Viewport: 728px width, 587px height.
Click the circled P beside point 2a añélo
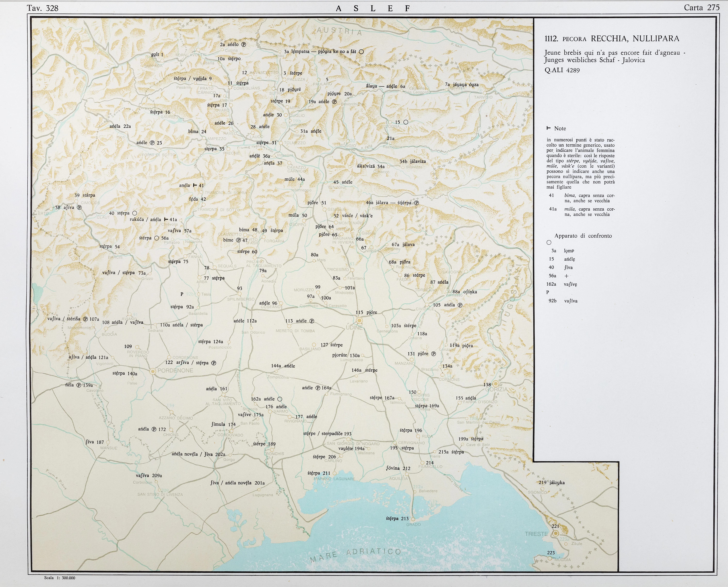click(244, 44)
